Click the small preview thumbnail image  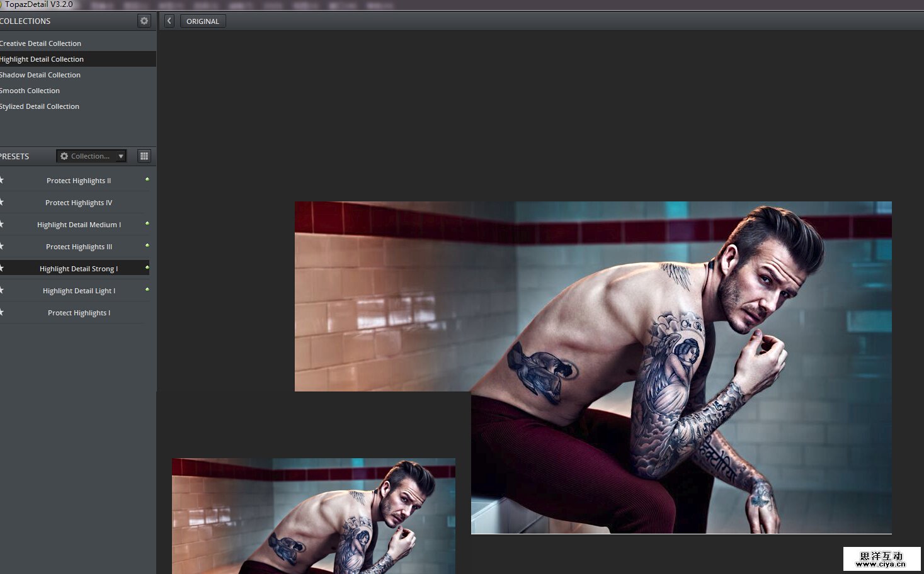click(313, 515)
